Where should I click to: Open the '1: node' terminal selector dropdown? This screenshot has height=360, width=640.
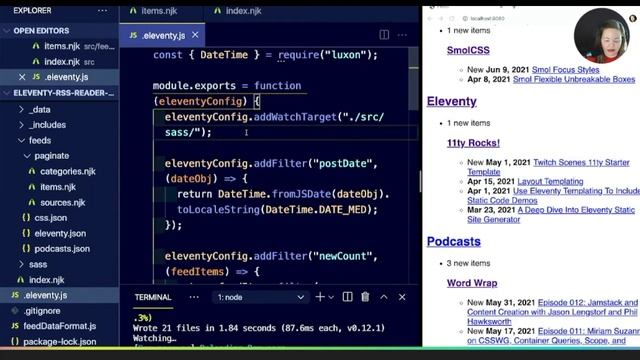260,297
